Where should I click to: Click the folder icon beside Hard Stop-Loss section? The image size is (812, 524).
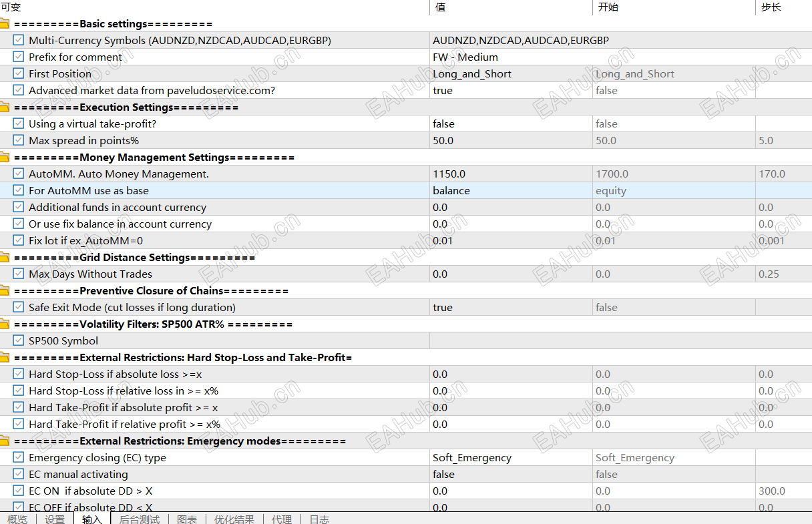pos(7,357)
